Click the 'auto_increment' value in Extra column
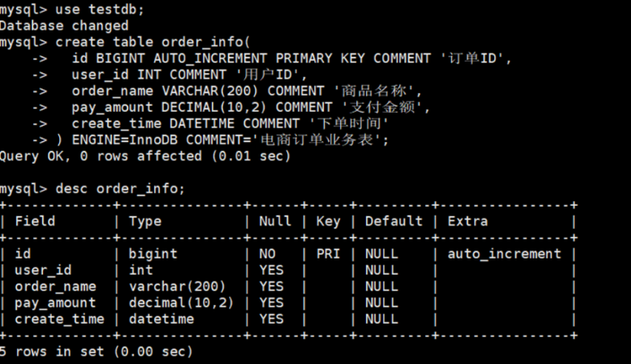Screen dimensions: 631x364 (x=504, y=254)
